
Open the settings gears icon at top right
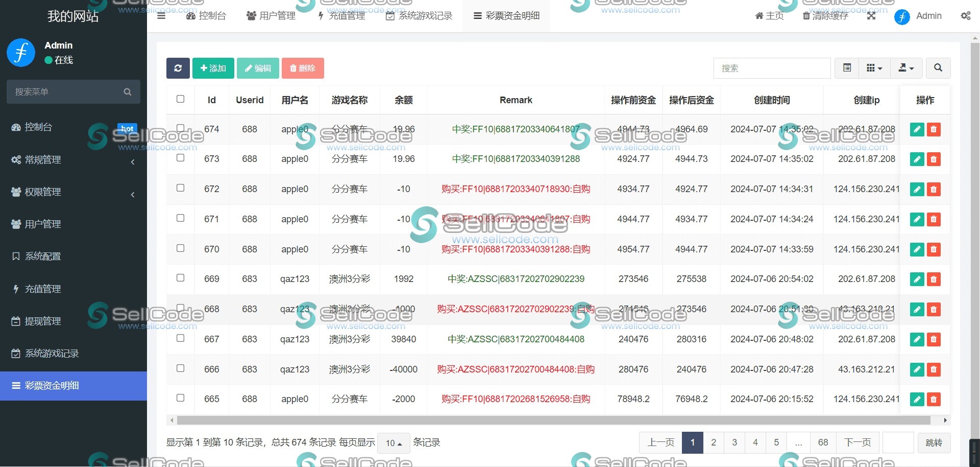coord(965,16)
